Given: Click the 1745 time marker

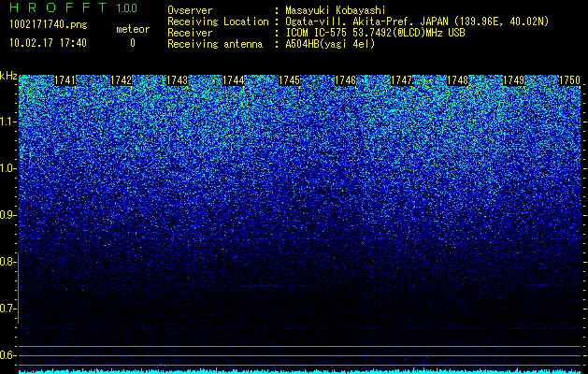Looking at the screenshot, I should pos(290,80).
